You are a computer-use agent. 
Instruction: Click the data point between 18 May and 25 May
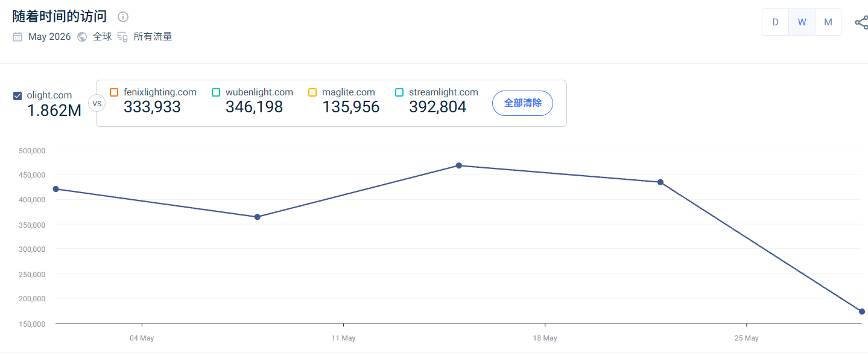(661, 182)
